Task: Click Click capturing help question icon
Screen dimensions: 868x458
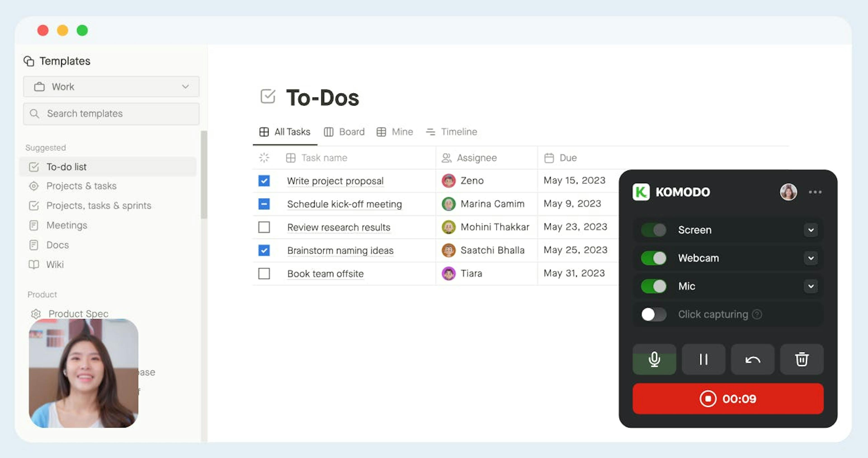Action: click(x=757, y=314)
